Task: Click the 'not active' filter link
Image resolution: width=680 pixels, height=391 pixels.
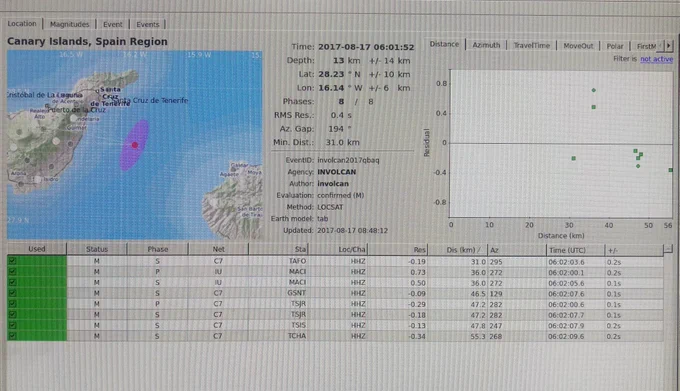Action: pos(657,59)
